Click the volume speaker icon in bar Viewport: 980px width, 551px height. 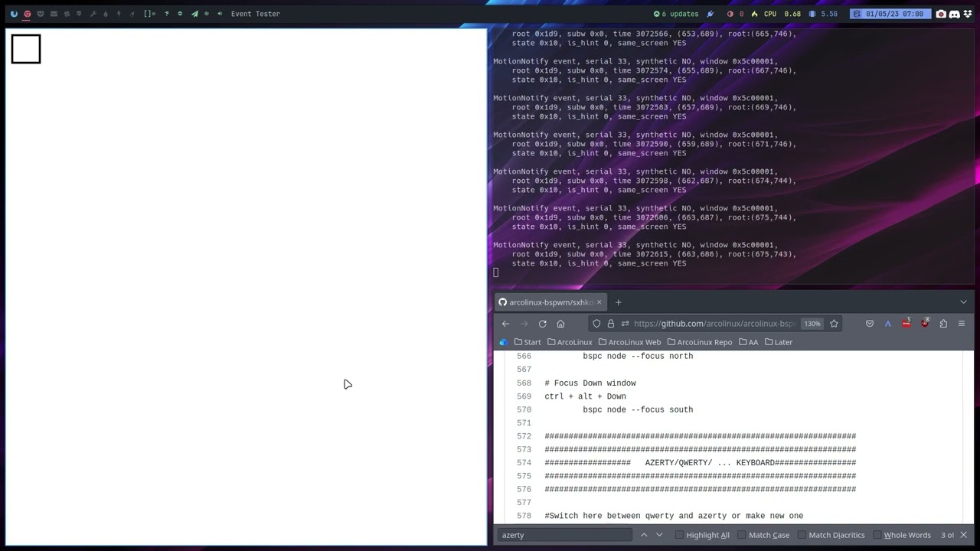pyautogui.click(x=220, y=14)
